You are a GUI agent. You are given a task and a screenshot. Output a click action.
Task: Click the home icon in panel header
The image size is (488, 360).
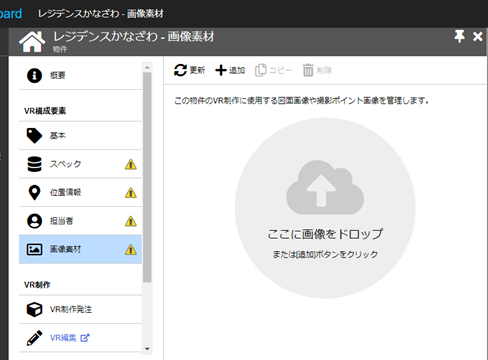pyautogui.click(x=32, y=42)
